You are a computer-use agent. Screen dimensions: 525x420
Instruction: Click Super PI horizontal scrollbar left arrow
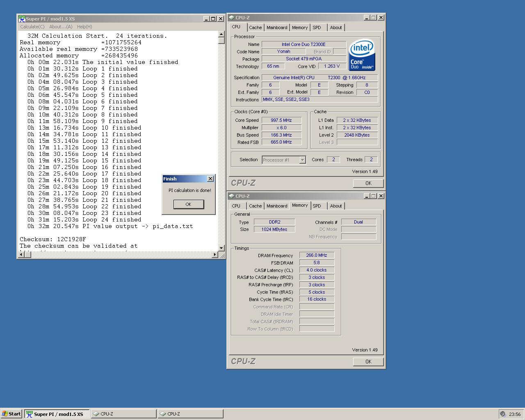click(22, 255)
